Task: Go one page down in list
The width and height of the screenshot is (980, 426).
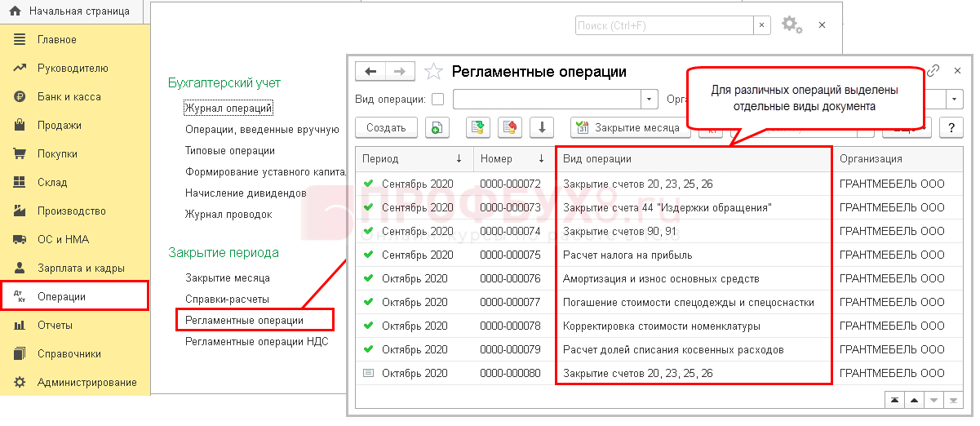Action: tap(934, 400)
